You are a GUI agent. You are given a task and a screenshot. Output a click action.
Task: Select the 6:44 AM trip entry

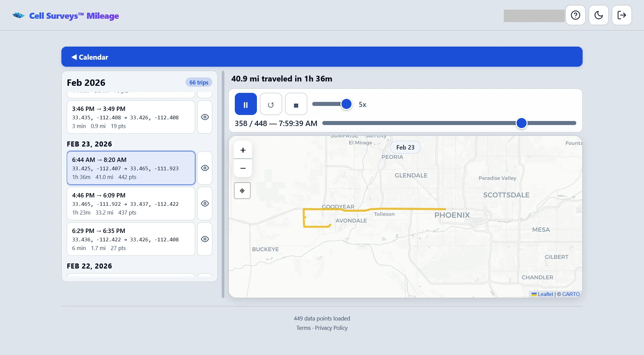coord(131,168)
